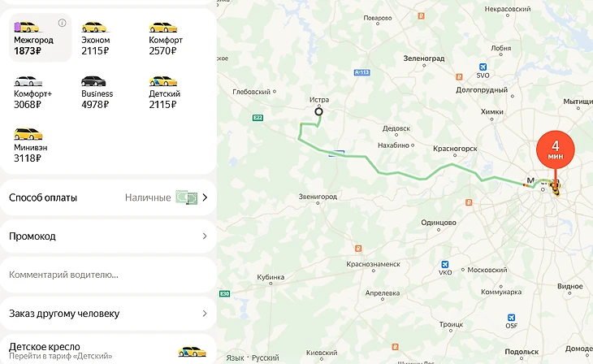Expand payment method chevron next to Наличные
The height and width of the screenshot is (364, 593).
point(205,197)
